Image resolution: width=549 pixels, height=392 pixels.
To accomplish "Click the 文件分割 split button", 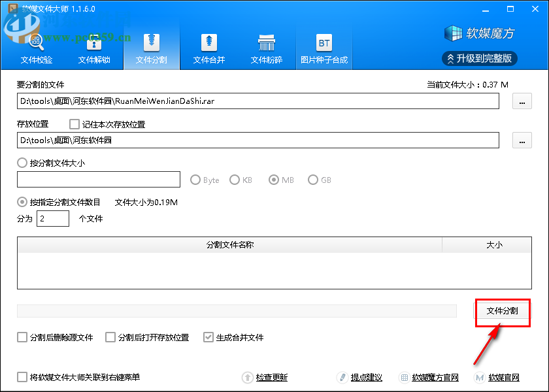I will point(502,312).
